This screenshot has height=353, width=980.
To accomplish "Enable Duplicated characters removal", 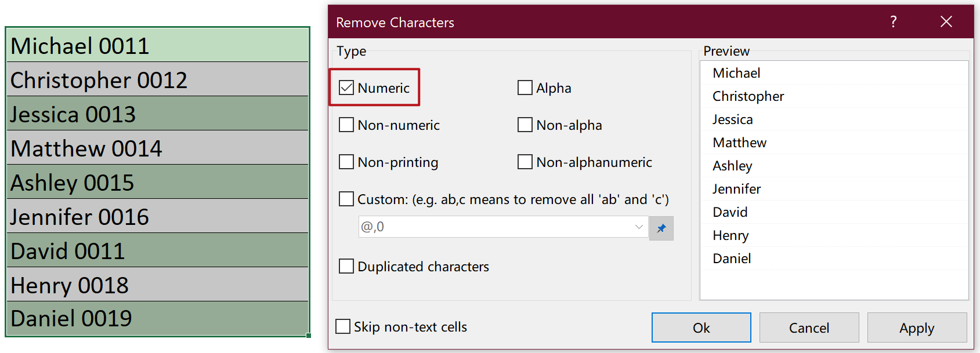I will tap(346, 266).
